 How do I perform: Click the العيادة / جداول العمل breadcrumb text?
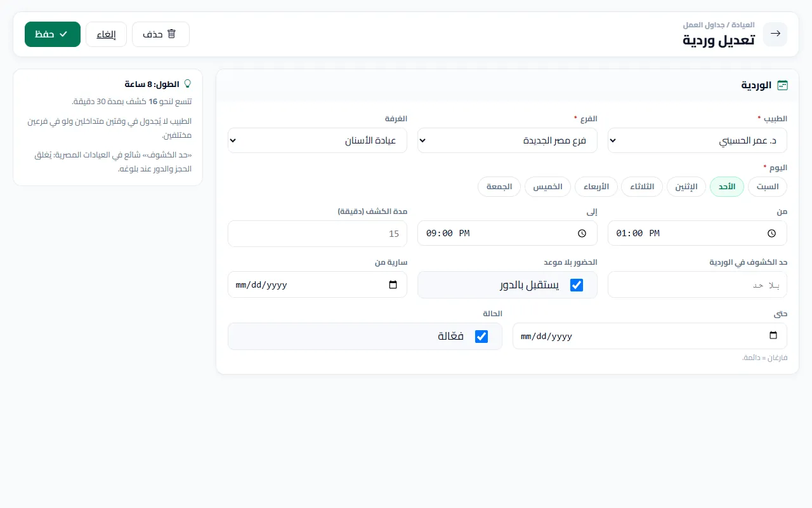719,25
